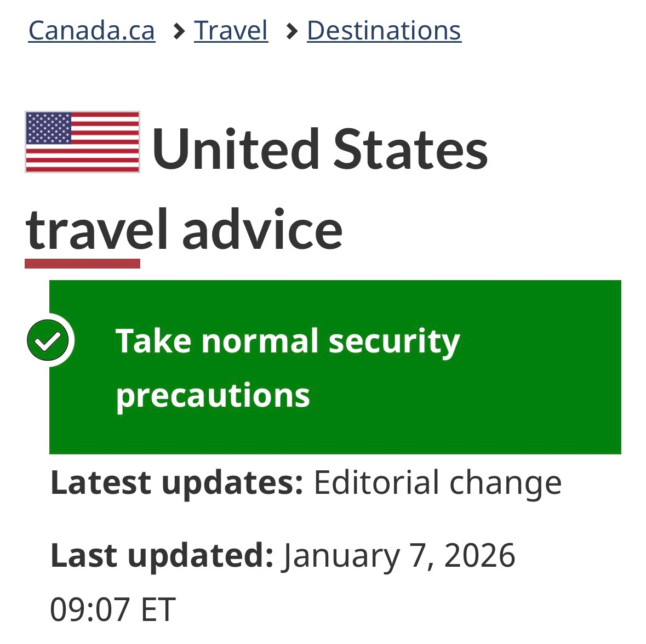
Task: Select "Take normal security" banner text line
Action: 288,341
